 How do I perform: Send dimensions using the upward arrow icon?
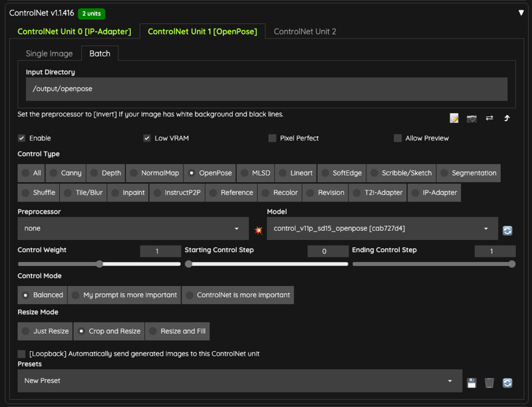click(507, 118)
